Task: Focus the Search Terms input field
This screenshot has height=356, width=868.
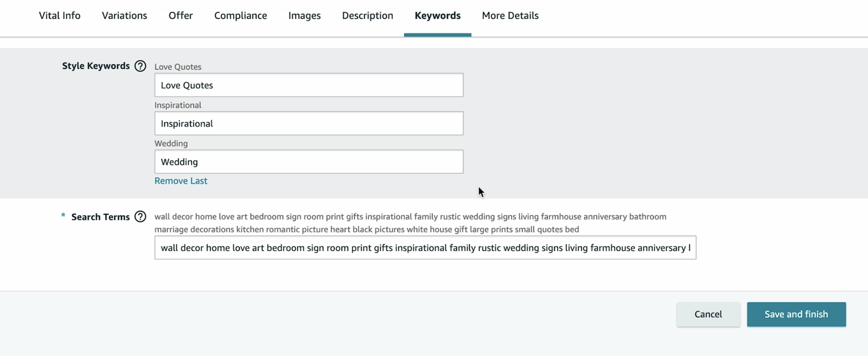Action: (425, 247)
